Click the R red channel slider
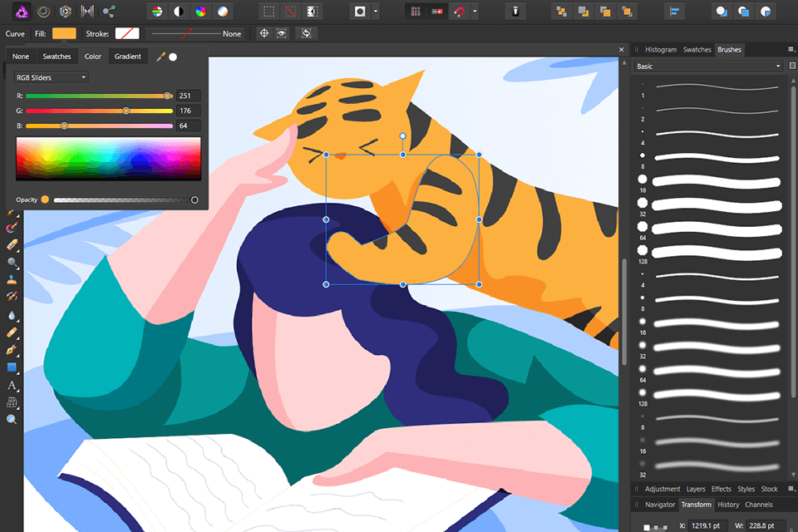The width and height of the screenshot is (798, 532). [x=99, y=96]
